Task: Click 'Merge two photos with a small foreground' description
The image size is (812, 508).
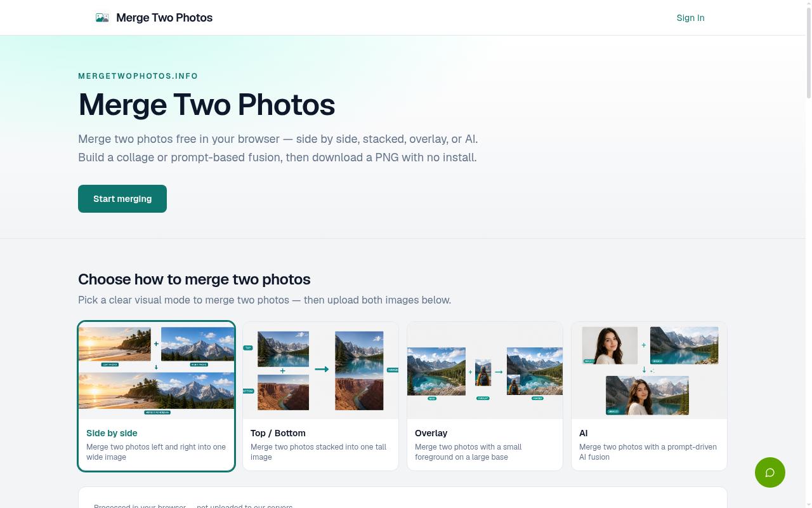Action: (468, 452)
